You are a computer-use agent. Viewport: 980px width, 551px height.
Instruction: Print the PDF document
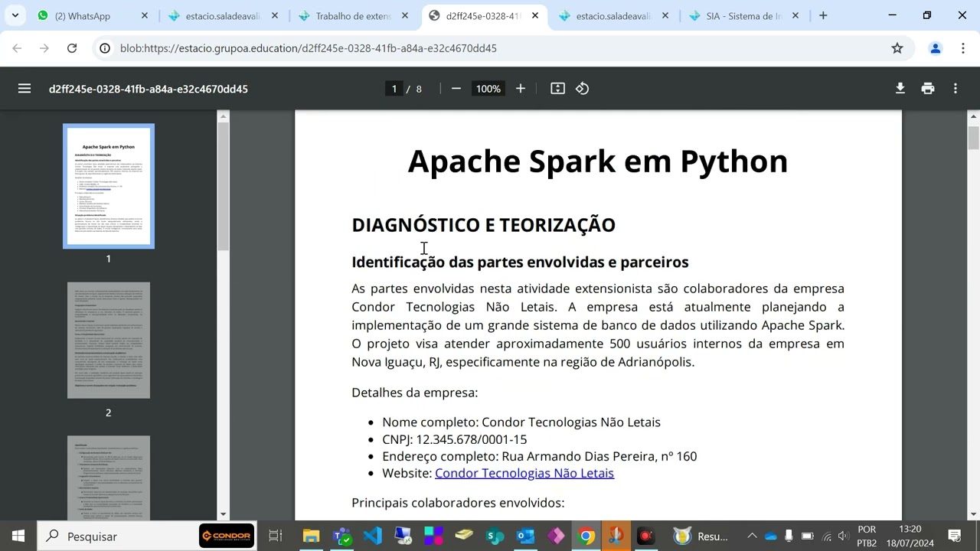(928, 89)
